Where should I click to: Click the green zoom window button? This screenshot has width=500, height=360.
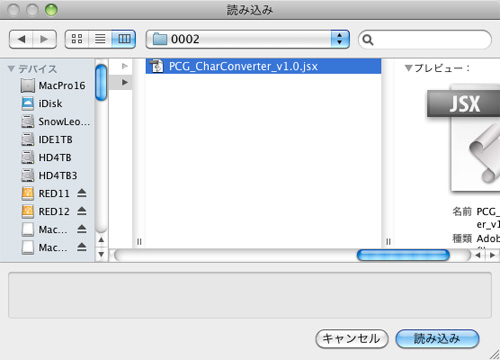point(51,10)
